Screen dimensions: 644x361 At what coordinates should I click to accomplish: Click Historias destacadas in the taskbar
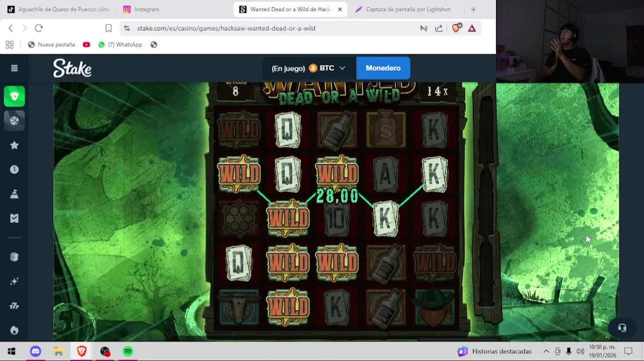click(x=495, y=351)
